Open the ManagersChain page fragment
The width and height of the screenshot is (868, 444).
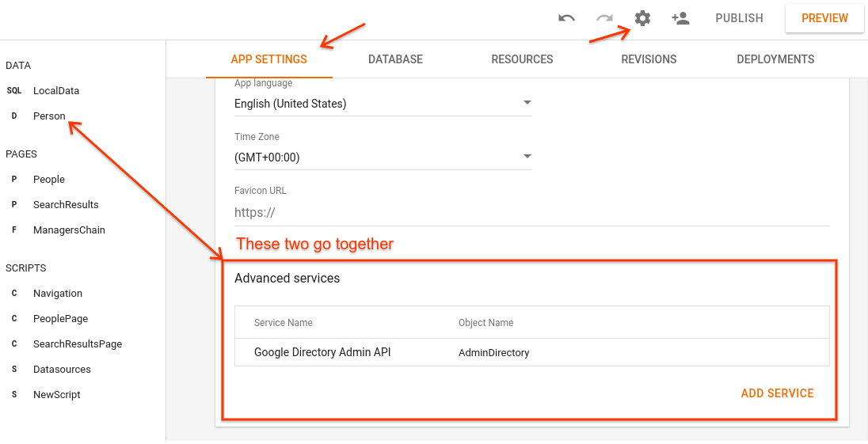[x=69, y=230]
